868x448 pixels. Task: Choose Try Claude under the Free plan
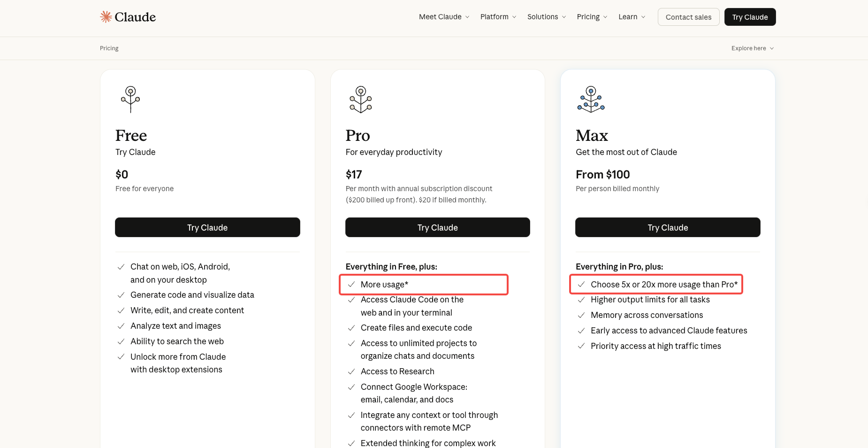point(207,227)
